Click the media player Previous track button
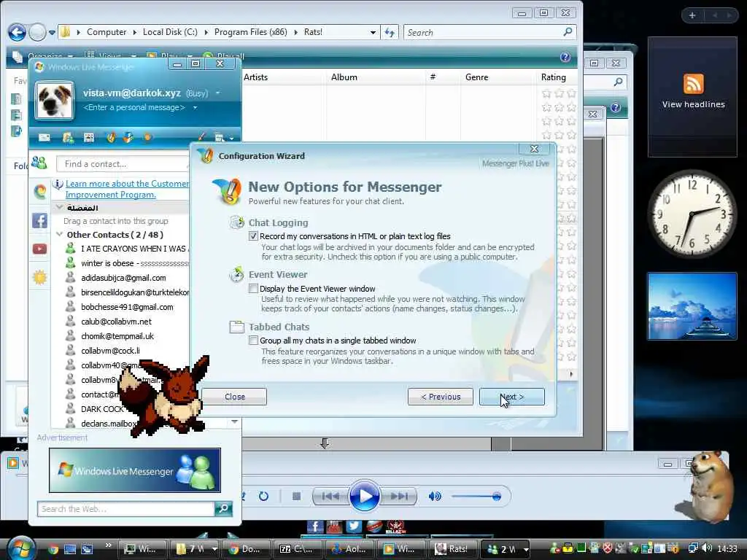The image size is (747, 560). [330, 496]
